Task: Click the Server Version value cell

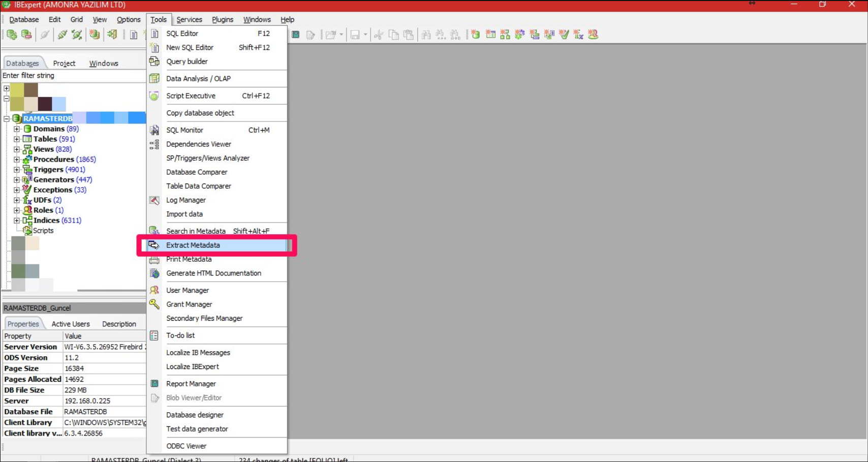Action: pyautogui.click(x=105, y=347)
